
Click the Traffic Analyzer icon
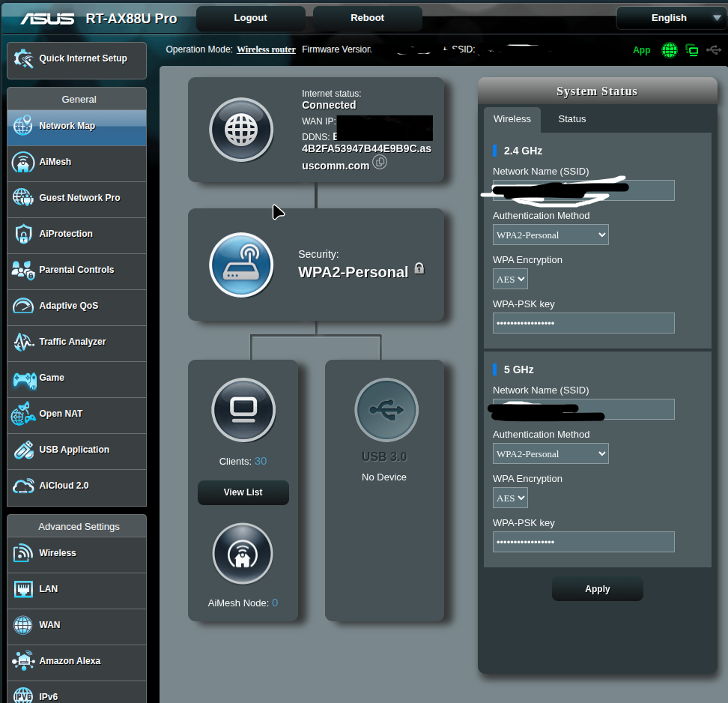click(x=22, y=342)
